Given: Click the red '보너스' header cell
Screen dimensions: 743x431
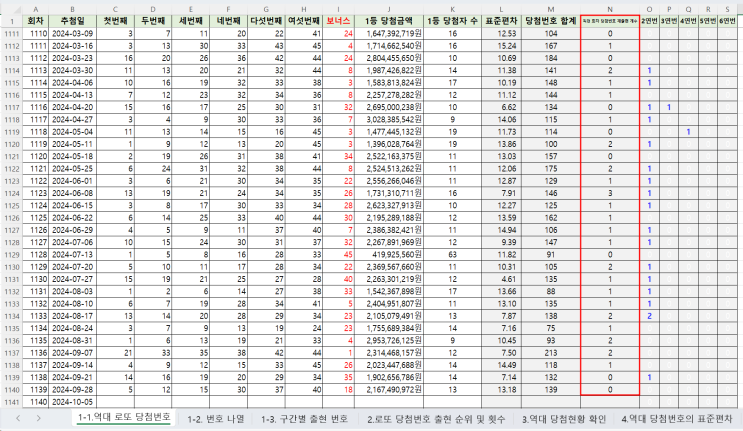Looking at the screenshot, I should click(x=338, y=21).
